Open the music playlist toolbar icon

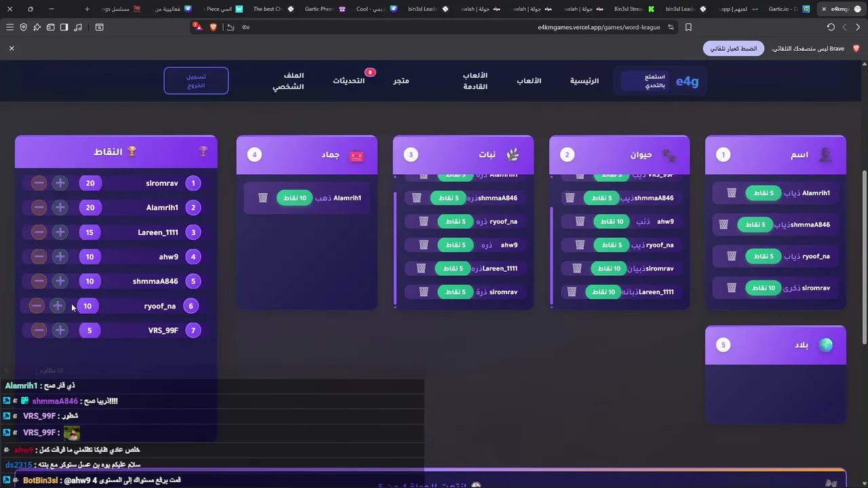78,27
